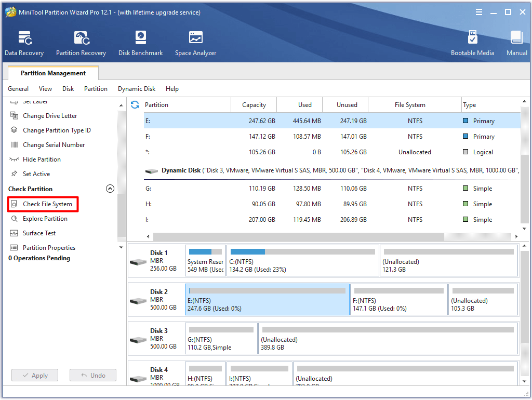This screenshot has width=532, height=400.
Task: Click the Change Drive Letter icon
Action: tap(14, 116)
